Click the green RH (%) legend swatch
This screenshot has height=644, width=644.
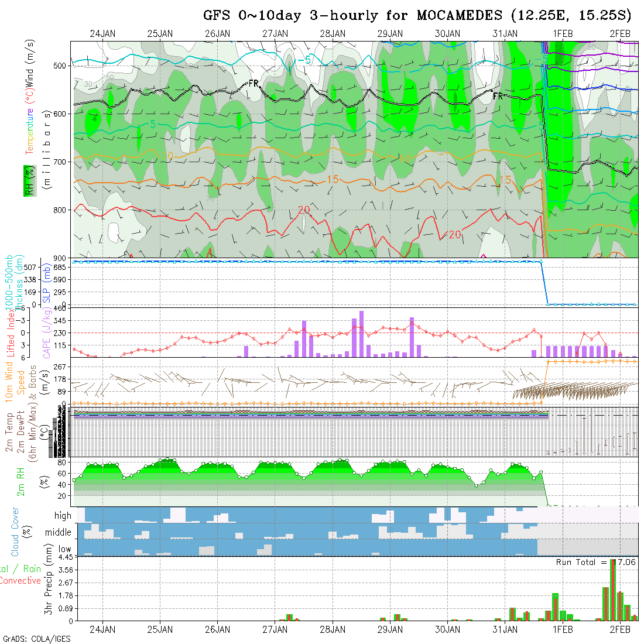[x=30, y=181]
